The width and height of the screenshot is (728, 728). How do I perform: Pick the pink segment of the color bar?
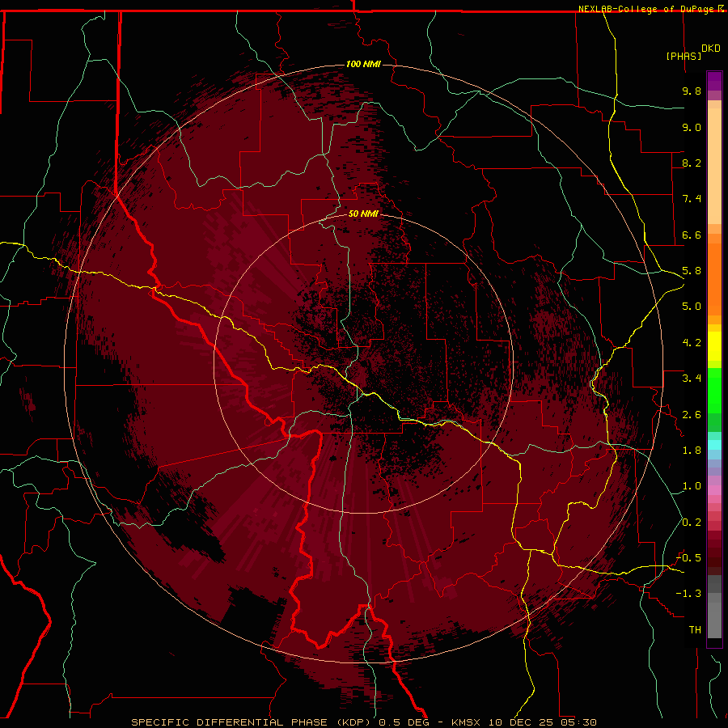(714, 490)
